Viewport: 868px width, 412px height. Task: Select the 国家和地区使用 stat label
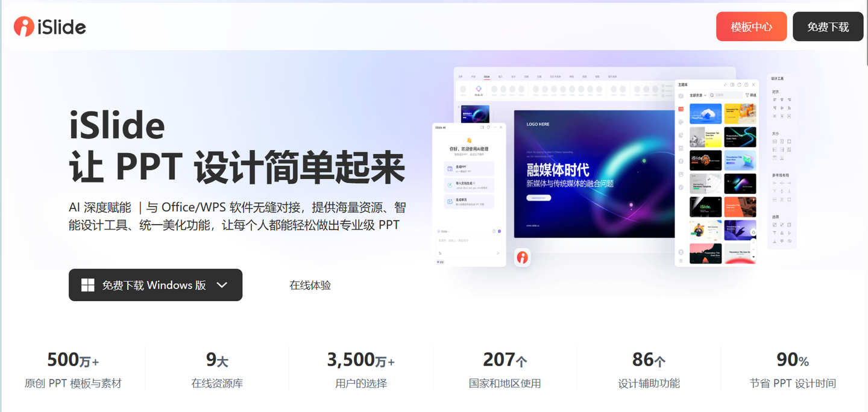point(505,383)
